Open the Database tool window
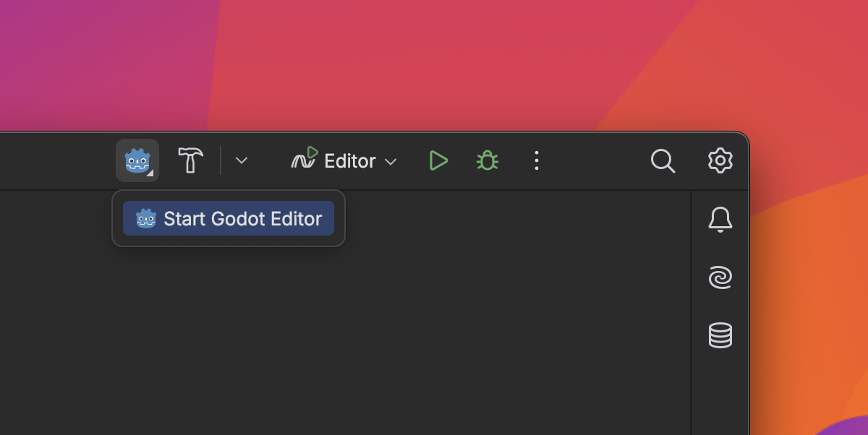This screenshot has width=868, height=435. coord(720,335)
